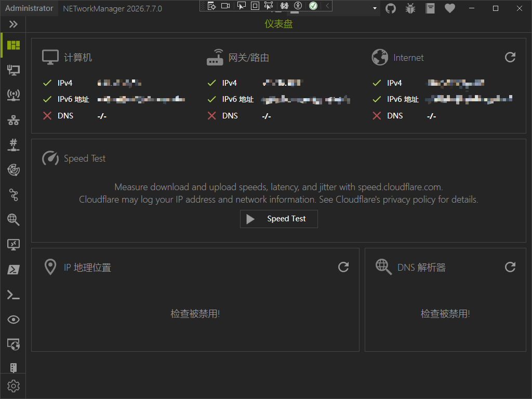
Task: Click green checkmark hot reload icon
Action: 313,6
